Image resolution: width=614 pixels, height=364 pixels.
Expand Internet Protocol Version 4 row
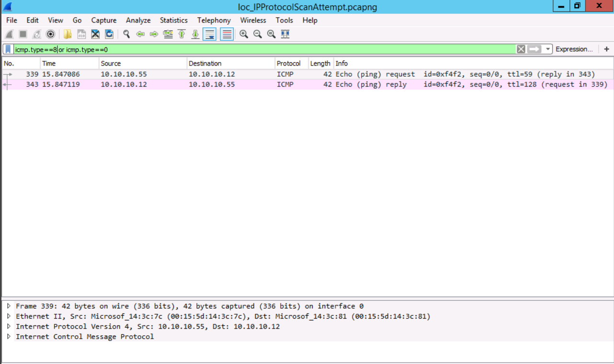pos(9,326)
